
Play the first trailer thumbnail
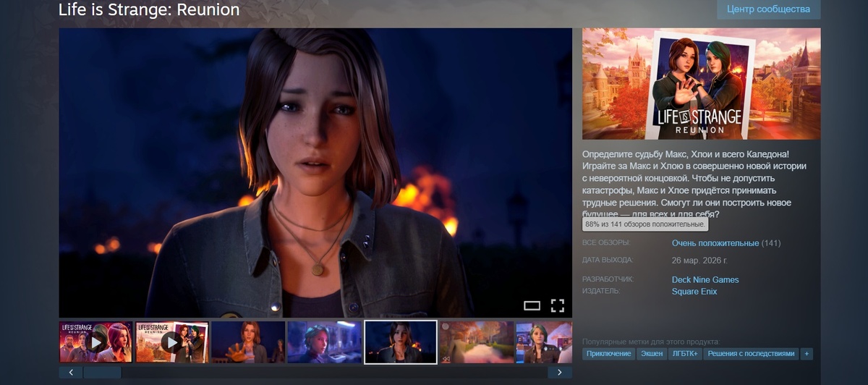[95, 342]
